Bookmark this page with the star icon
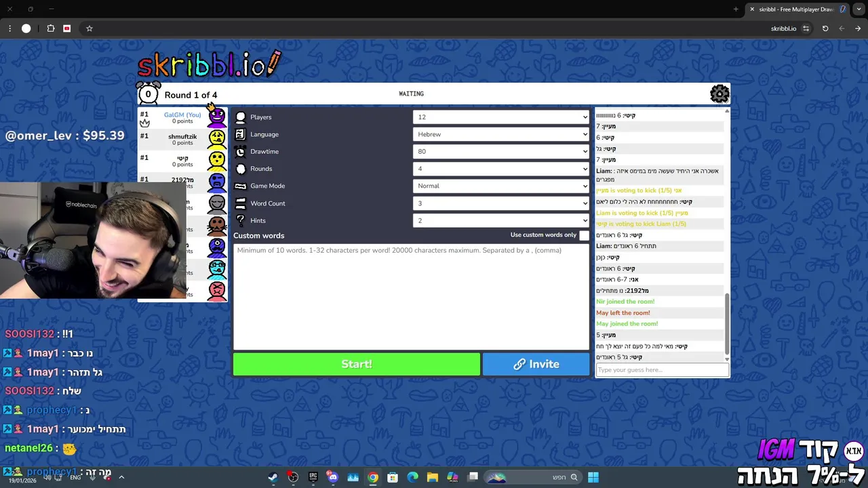The image size is (868, 488). [89, 28]
